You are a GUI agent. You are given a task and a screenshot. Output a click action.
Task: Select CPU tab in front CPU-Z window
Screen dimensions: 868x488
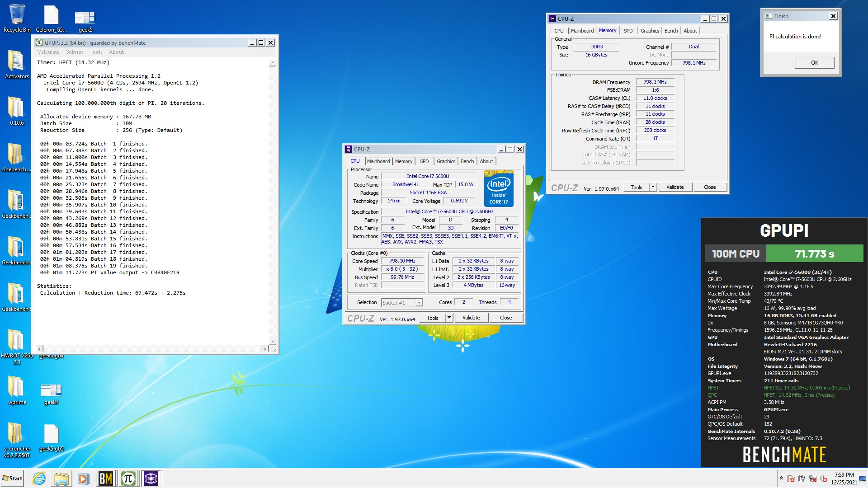tap(355, 161)
